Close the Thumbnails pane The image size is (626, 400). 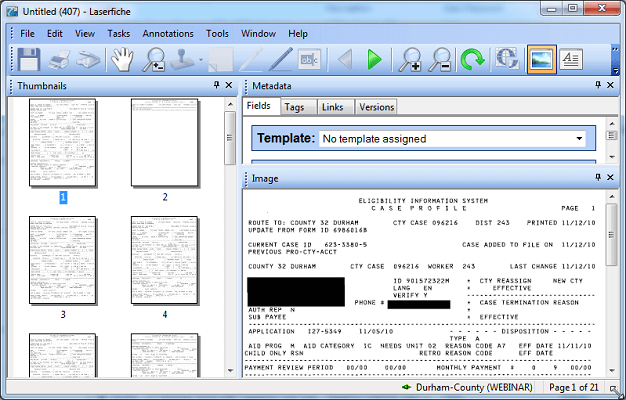click(x=229, y=85)
